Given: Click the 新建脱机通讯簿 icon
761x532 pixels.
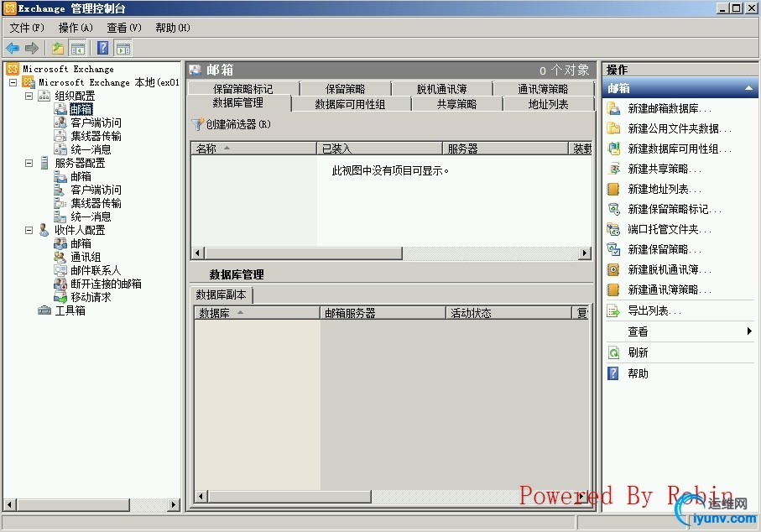Looking at the screenshot, I should pos(613,269).
